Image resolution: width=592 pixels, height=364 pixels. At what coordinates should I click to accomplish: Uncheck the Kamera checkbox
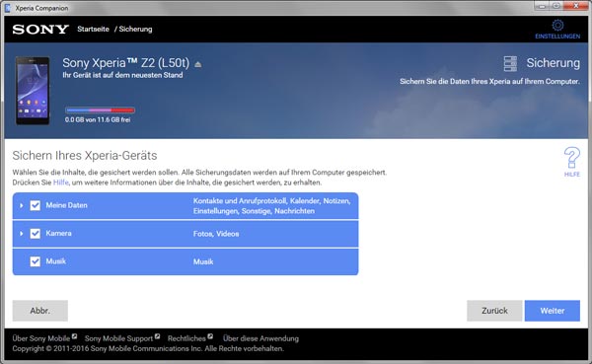point(36,234)
